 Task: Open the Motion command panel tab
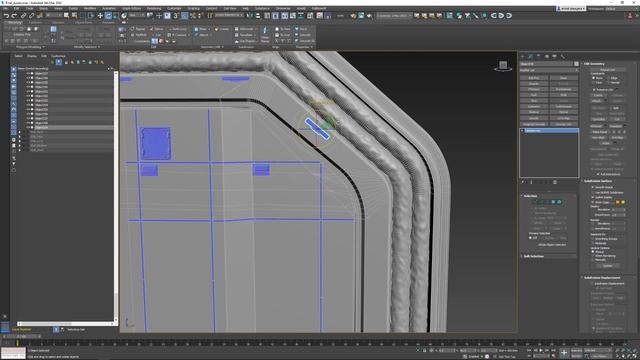(x=547, y=56)
